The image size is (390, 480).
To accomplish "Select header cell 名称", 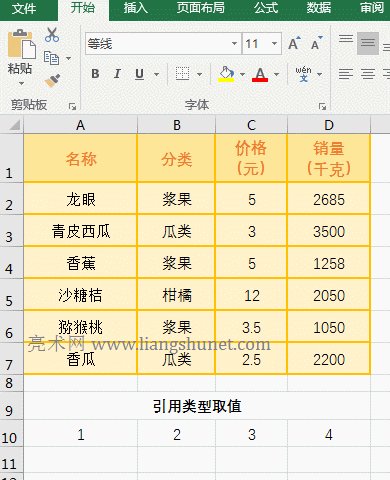I will click(80, 158).
